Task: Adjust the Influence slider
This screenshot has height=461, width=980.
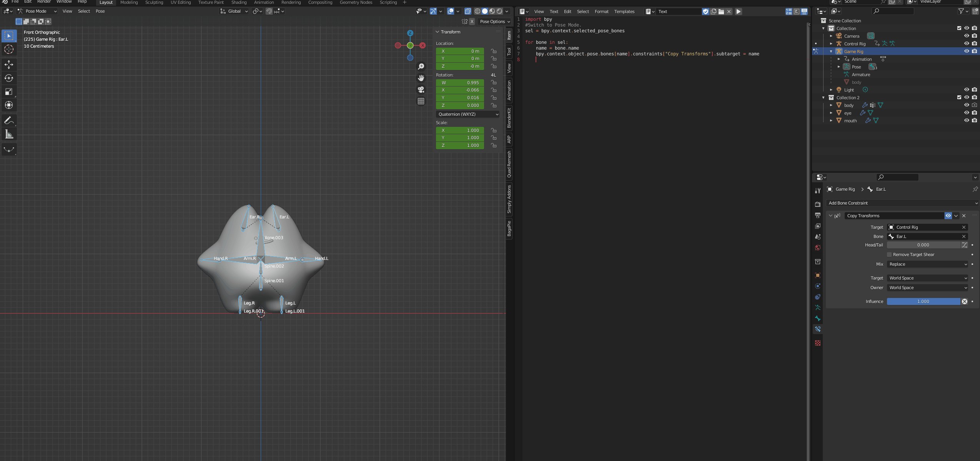Action: tap(923, 301)
